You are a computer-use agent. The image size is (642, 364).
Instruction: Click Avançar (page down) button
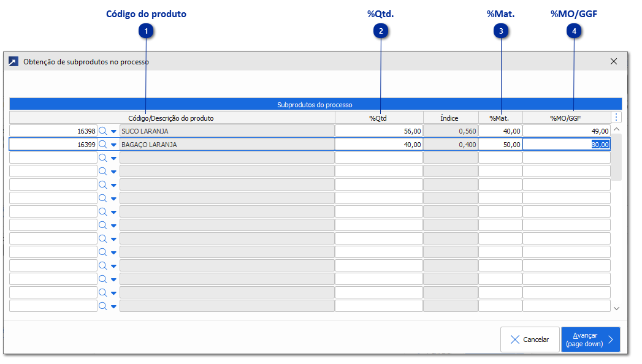(x=590, y=339)
